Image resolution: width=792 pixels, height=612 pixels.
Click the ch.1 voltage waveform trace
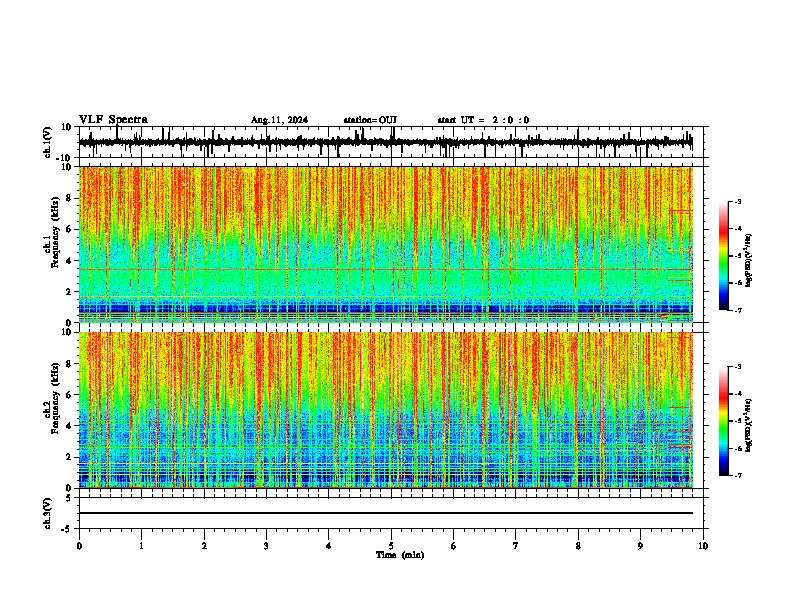[x=386, y=142]
